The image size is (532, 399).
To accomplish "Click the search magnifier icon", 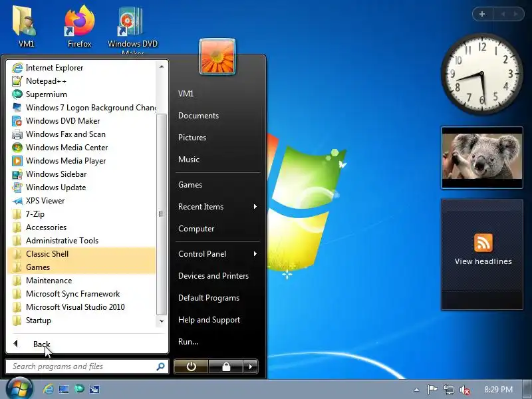I will (160, 366).
